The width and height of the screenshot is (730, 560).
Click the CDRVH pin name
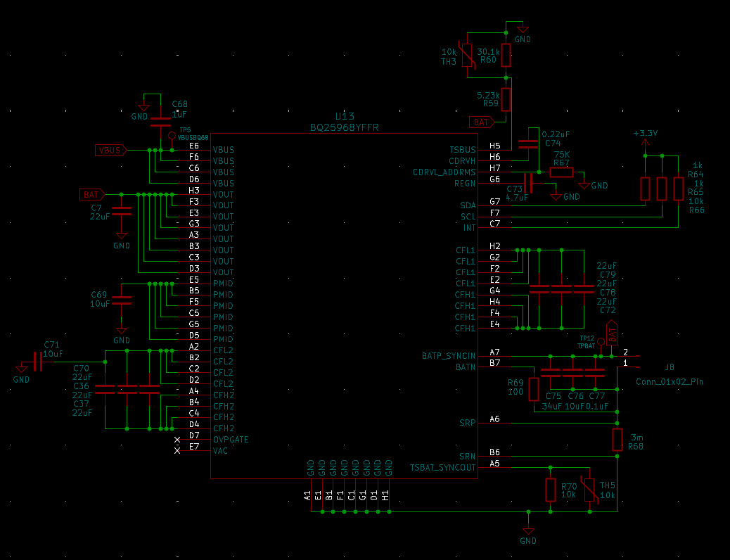click(462, 161)
